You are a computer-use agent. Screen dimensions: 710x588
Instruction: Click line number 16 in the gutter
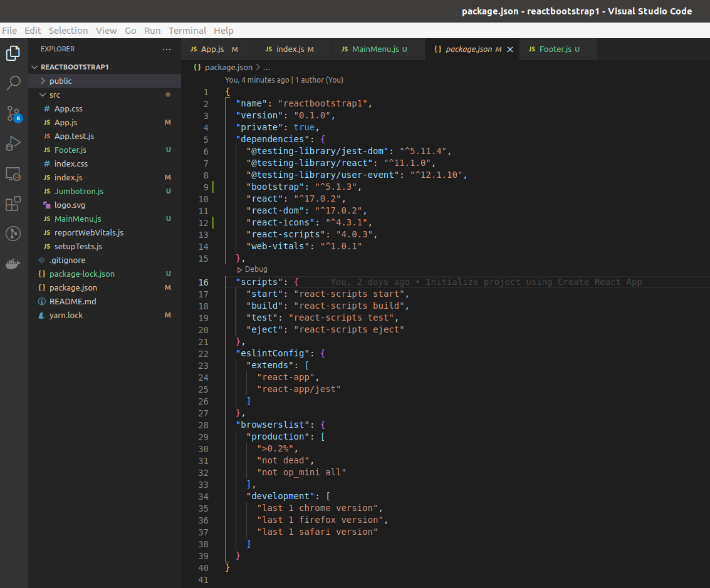[x=203, y=282]
